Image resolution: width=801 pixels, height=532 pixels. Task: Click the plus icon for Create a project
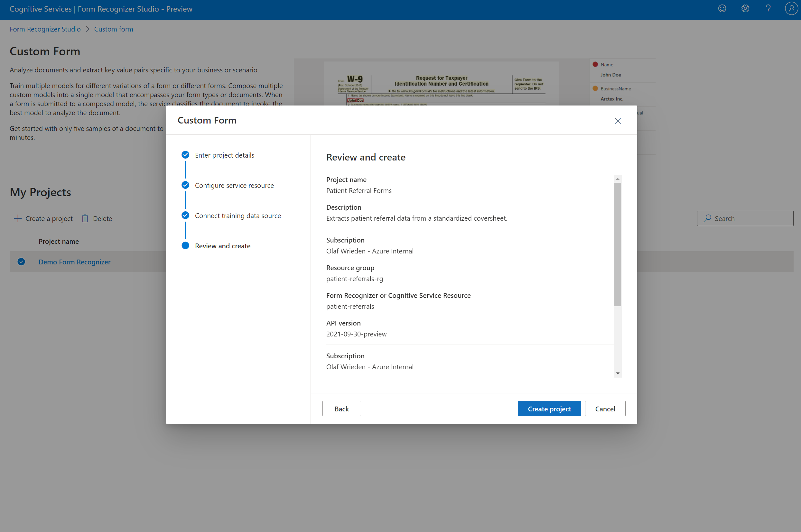pyautogui.click(x=18, y=218)
